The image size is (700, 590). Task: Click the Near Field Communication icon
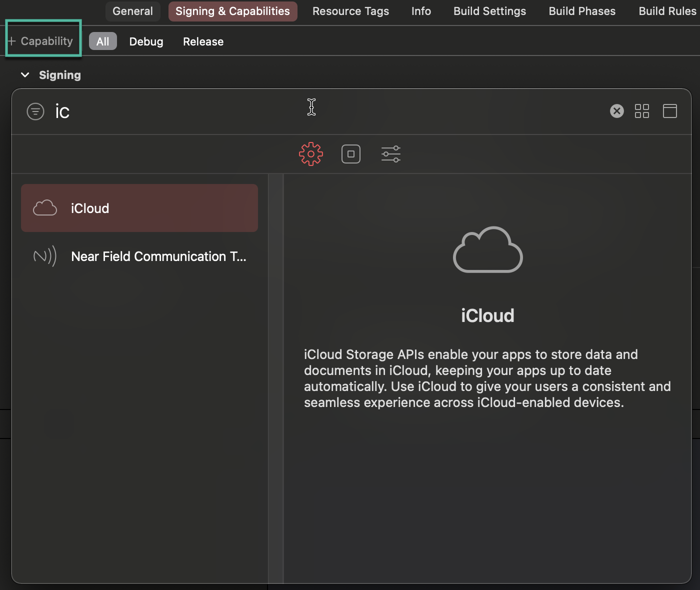(x=44, y=256)
